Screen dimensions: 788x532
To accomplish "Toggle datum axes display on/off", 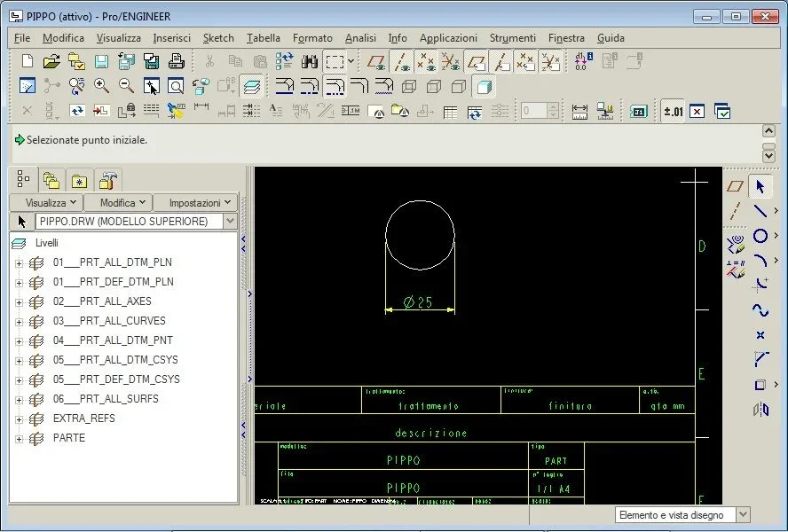I will tap(401, 61).
